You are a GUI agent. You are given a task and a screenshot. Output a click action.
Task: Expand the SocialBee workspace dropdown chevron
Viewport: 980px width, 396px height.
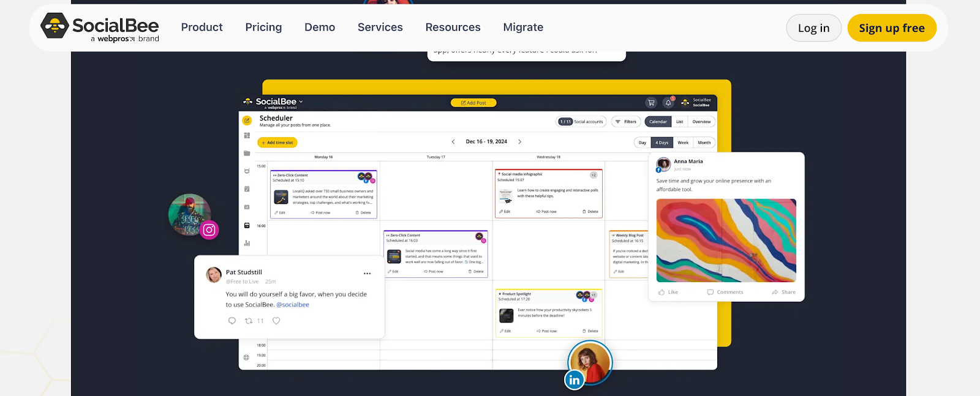tap(301, 102)
